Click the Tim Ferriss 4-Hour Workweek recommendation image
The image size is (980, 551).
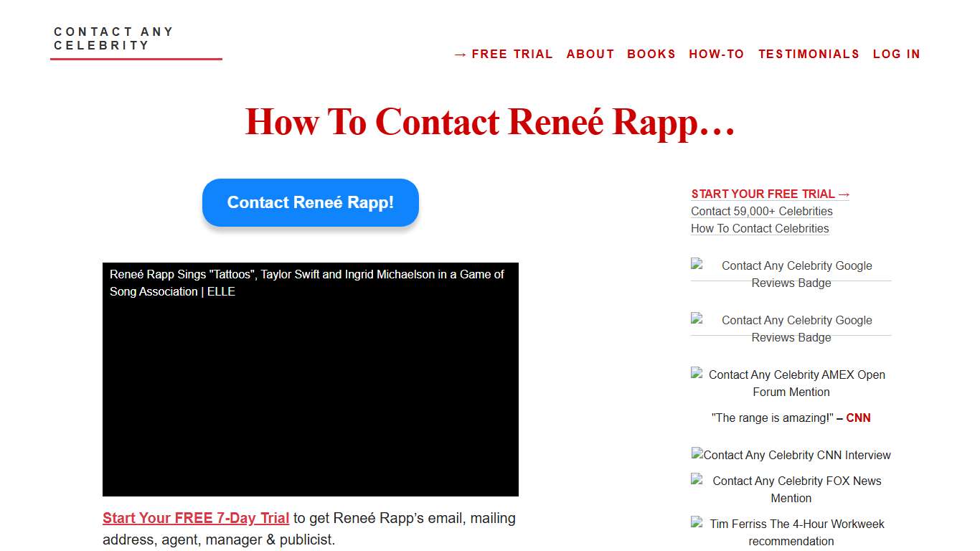(x=789, y=532)
